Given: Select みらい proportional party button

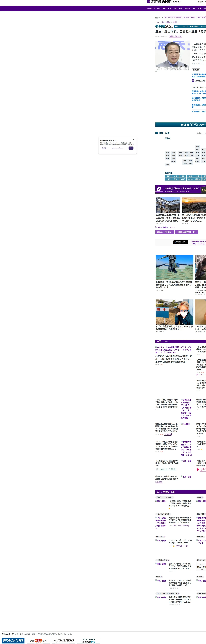Looking at the screenshot, I should [x=190, y=179].
